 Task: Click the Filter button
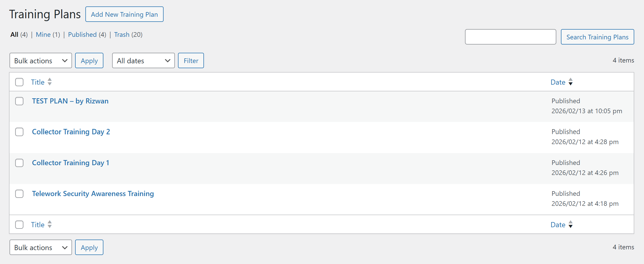click(191, 61)
